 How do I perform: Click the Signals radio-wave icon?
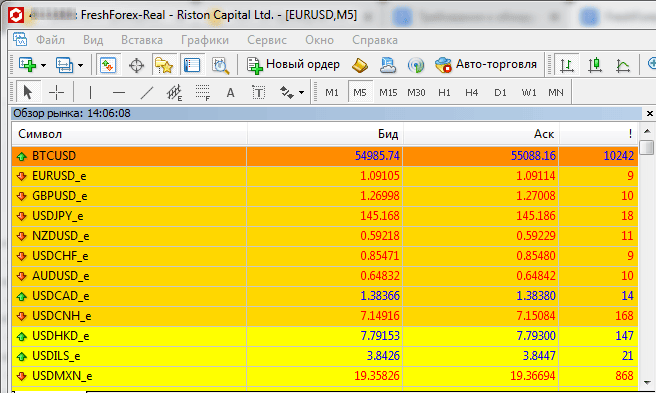click(416, 65)
